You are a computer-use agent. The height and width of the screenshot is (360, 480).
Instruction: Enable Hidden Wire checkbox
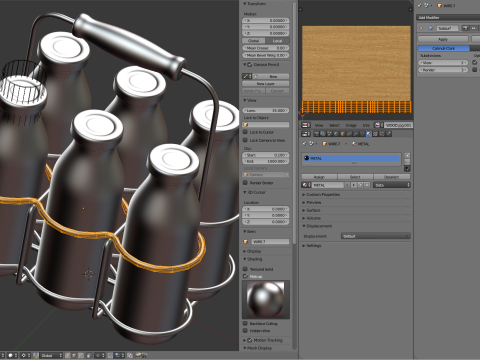coord(246,331)
